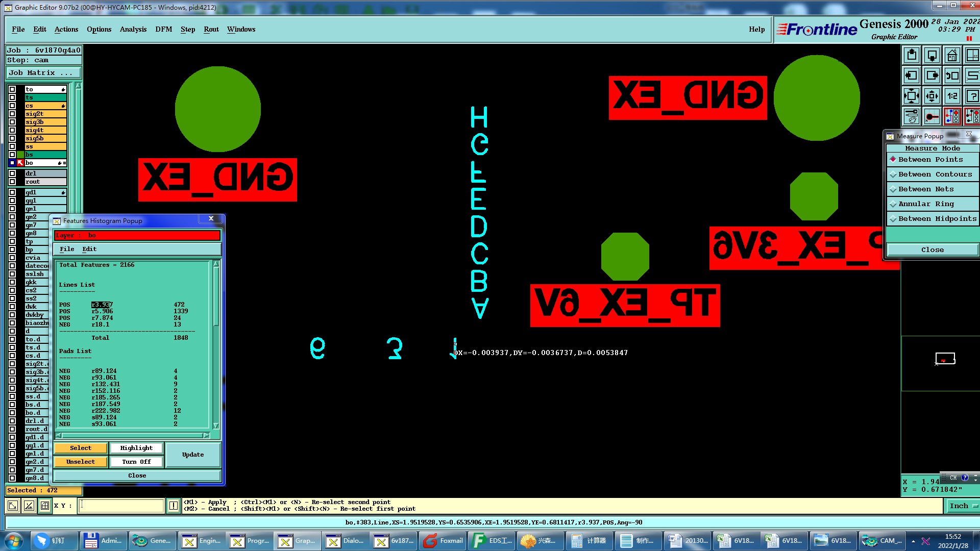980x551 pixels.
Task: Click the wrench tools and palette icon
Action: click(912, 116)
